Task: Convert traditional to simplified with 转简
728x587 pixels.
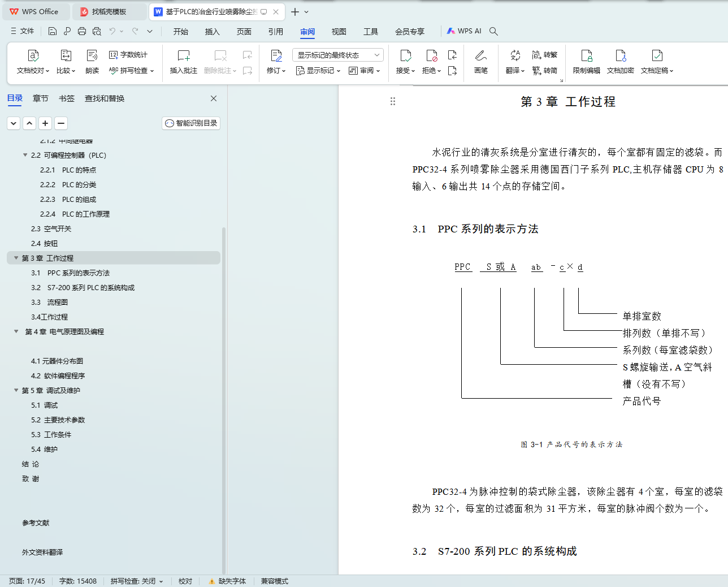Action: point(544,71)
